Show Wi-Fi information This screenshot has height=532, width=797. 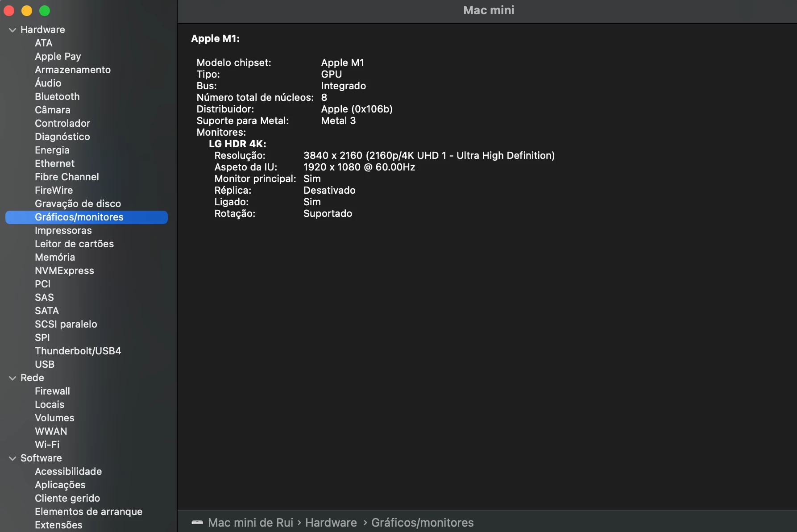[47, 445]
